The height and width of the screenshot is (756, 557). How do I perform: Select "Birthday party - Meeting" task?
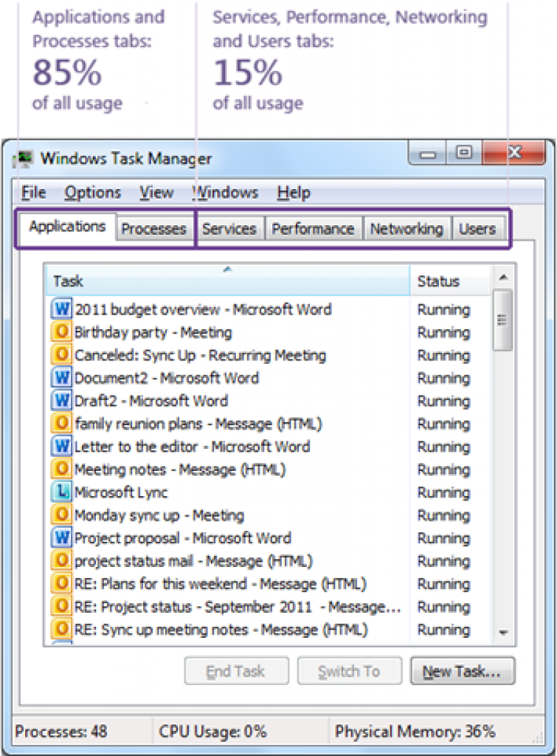[x=153, y=331]
